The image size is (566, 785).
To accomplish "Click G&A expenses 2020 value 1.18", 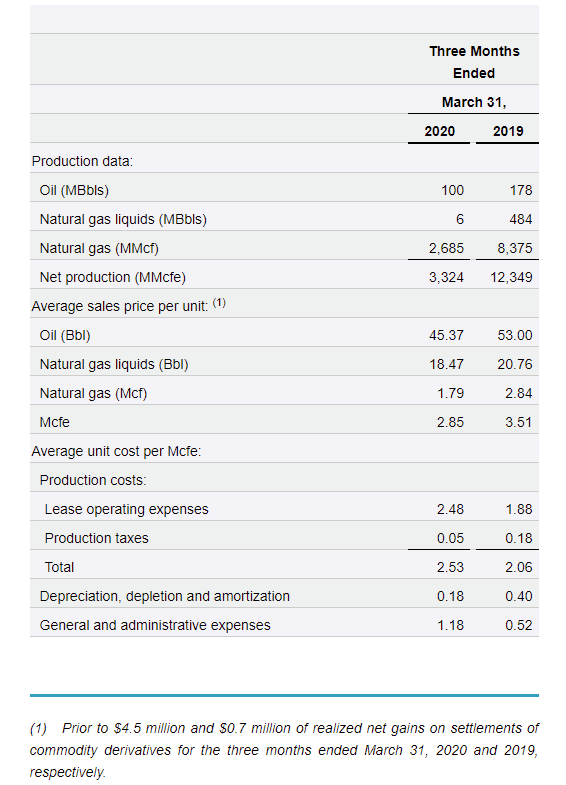I will pyautogui.click(x=450, y=626).
